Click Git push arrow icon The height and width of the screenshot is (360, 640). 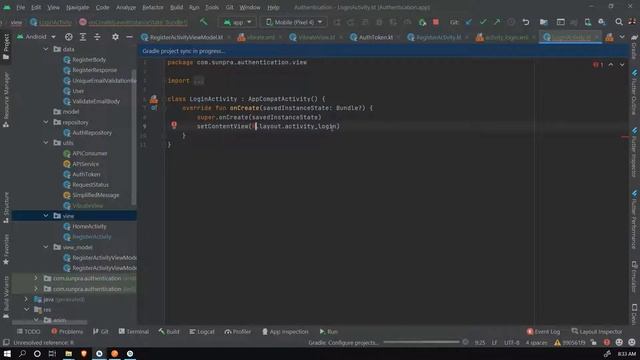tap(497, 22)
